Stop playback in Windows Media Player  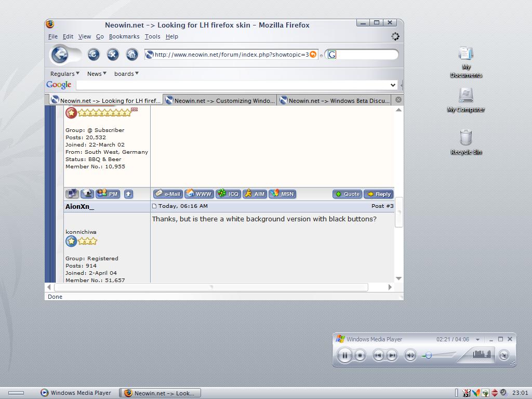(360, 355)
